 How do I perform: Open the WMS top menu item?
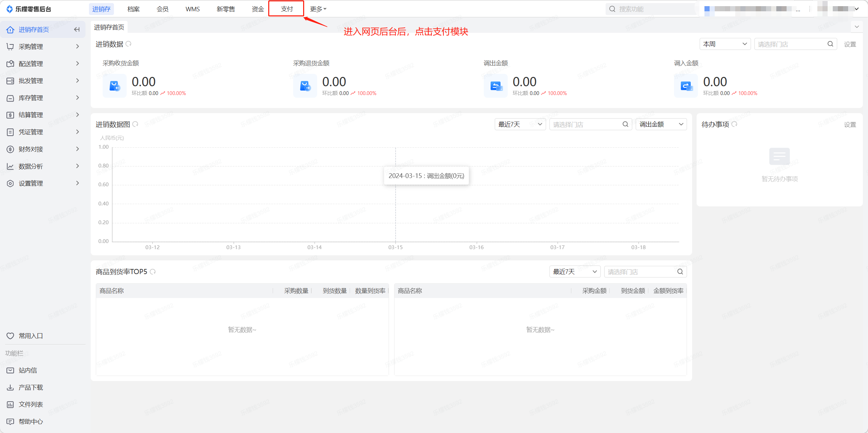click(192, 9)
